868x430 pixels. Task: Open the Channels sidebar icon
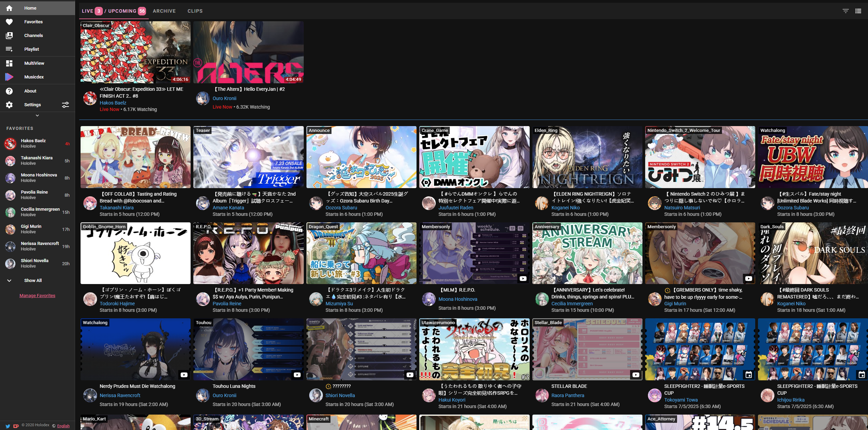click(x=9, y=36)
